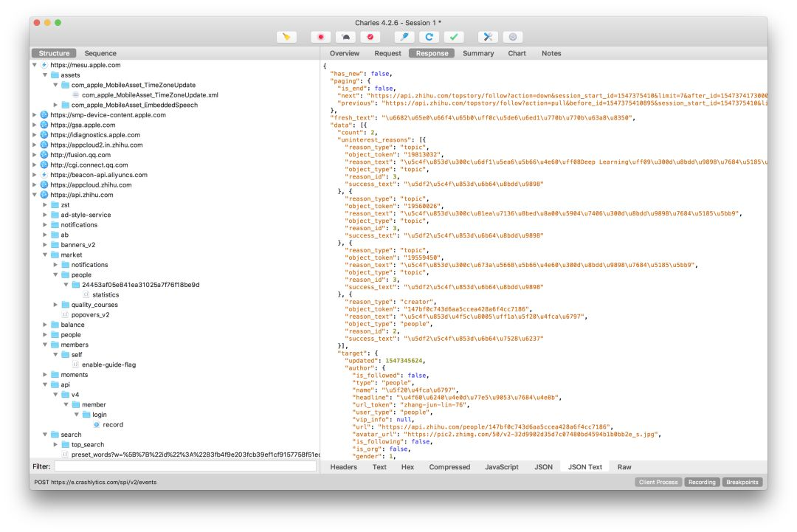
Task: Toggle the Recording status button
Action: click(702, 483)
